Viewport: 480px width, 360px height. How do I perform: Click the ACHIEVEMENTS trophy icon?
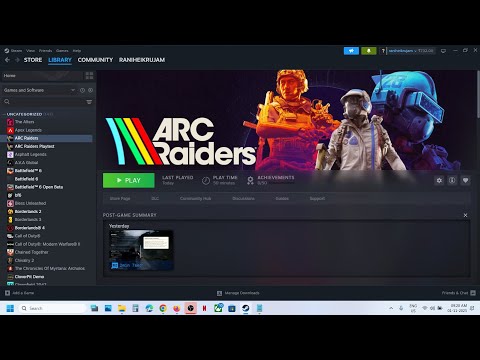(250, 180)
